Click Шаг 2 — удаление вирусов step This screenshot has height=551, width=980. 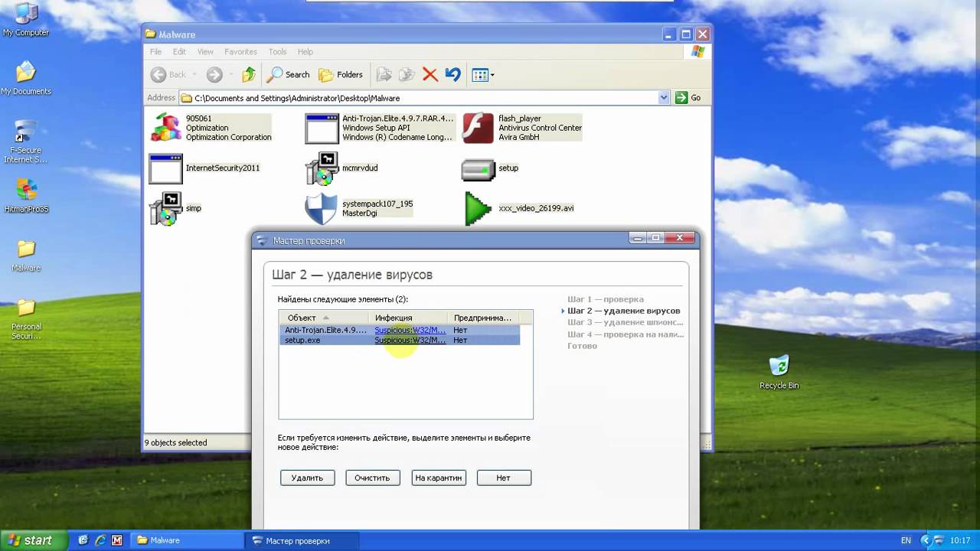coord(623,311)
